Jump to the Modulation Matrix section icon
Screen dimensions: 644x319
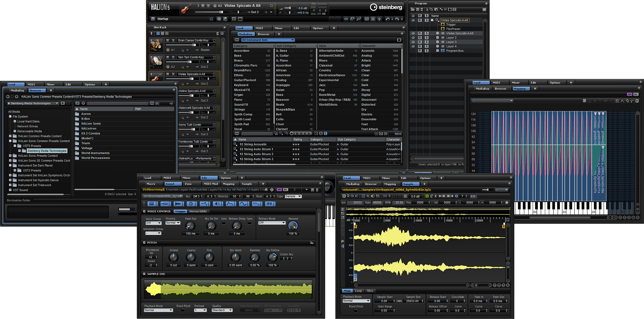coord(270,203)
